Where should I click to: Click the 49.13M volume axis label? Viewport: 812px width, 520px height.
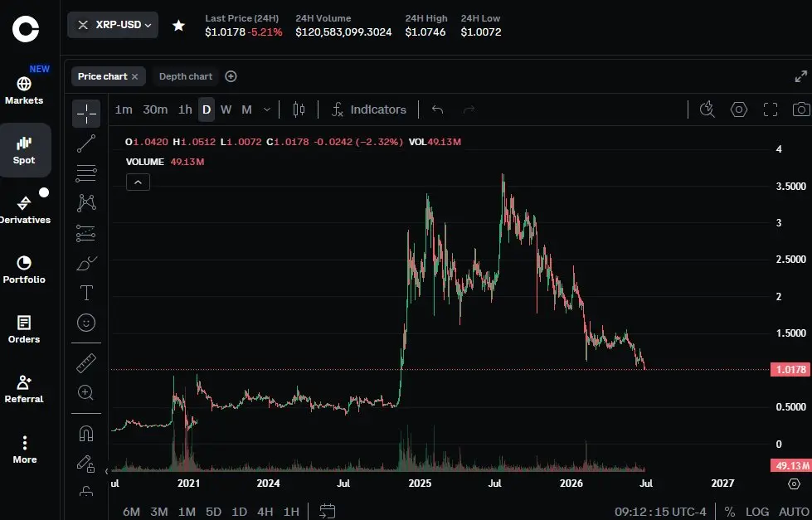790,465
